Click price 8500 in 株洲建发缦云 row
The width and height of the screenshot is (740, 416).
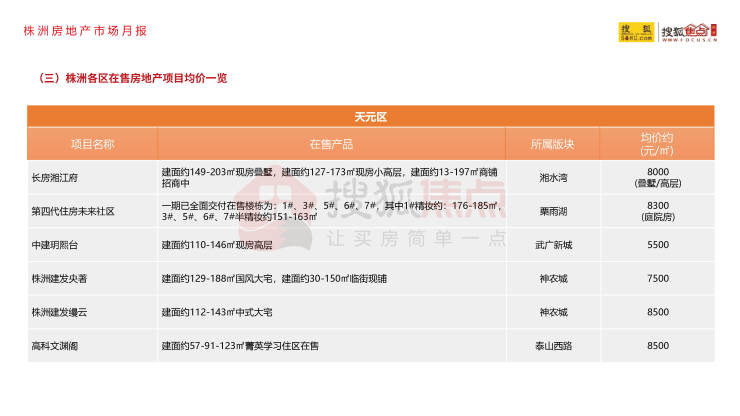tap(657, 312)
